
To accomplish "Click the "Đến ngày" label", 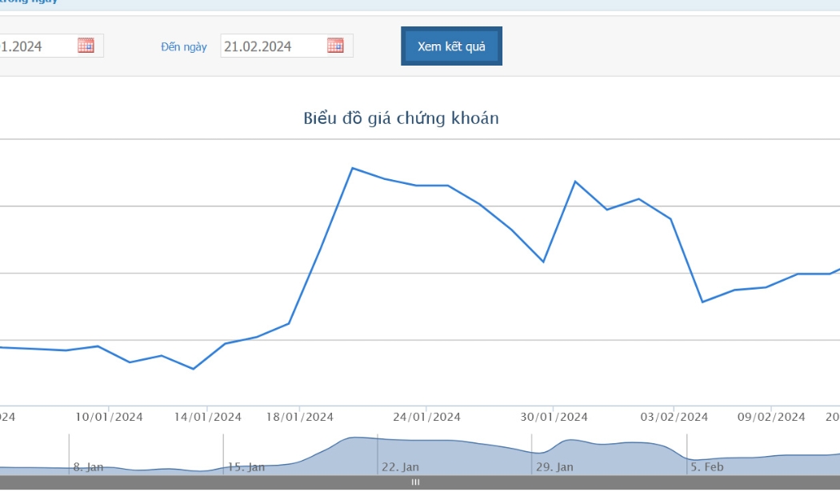I will tap(184, 47).
